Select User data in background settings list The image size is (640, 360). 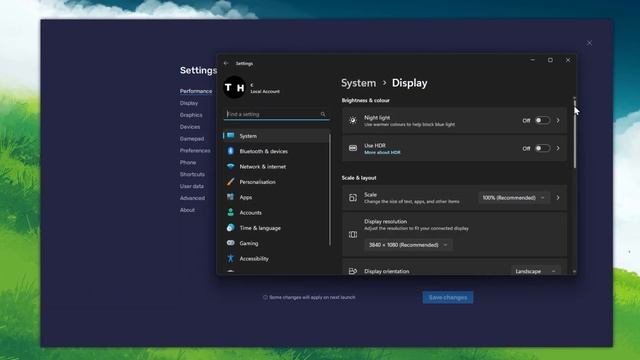pos(192,186)
